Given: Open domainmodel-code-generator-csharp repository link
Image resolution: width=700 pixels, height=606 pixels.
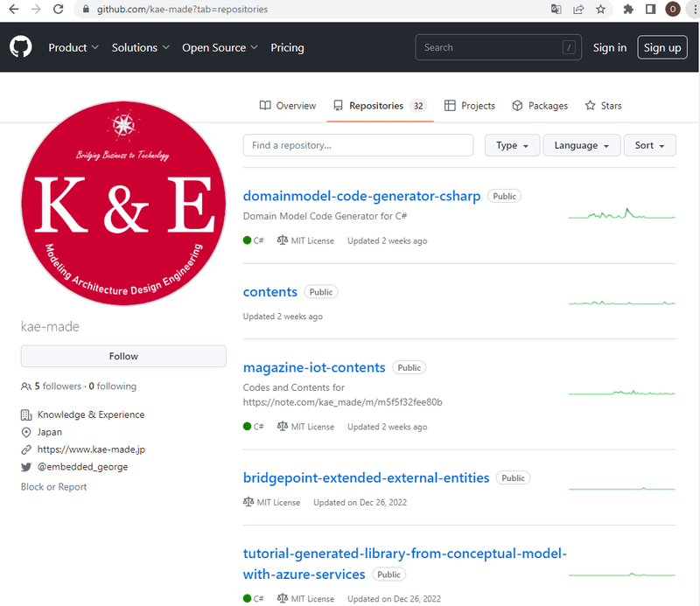Looking at the screenshot, I should click(x=361, y=196).
